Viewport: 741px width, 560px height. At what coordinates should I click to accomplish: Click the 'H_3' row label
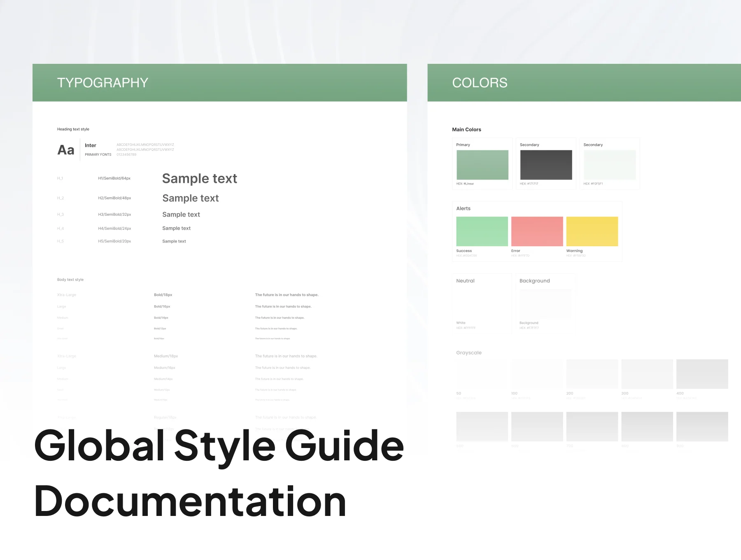click(x=61, y=215)
